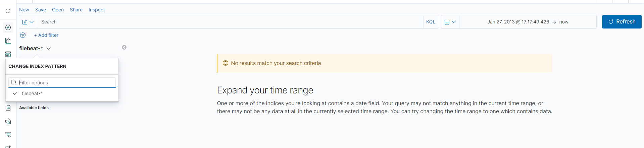Viewport: 644px width, 148px height.
Task: Select filebeat-* index pattern option
Action: [x=32, y=93]
